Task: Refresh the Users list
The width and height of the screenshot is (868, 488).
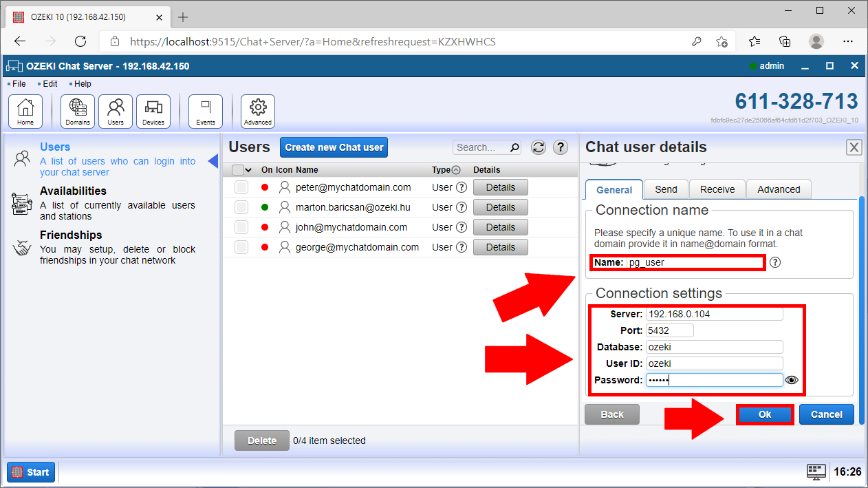Action: click(539, 147)
